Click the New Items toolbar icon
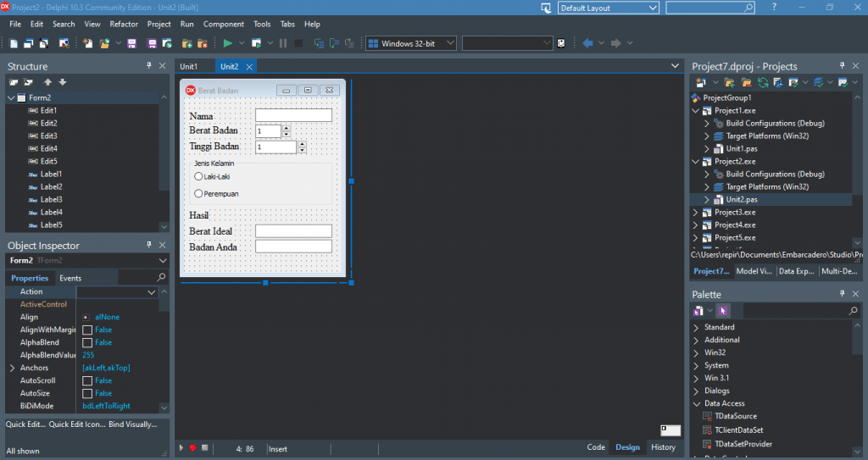This screenshot has height=460, width=868. coord(87,43)
